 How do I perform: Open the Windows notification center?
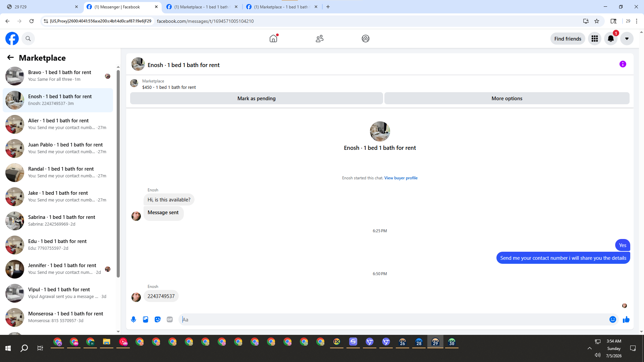pos(633,348)
